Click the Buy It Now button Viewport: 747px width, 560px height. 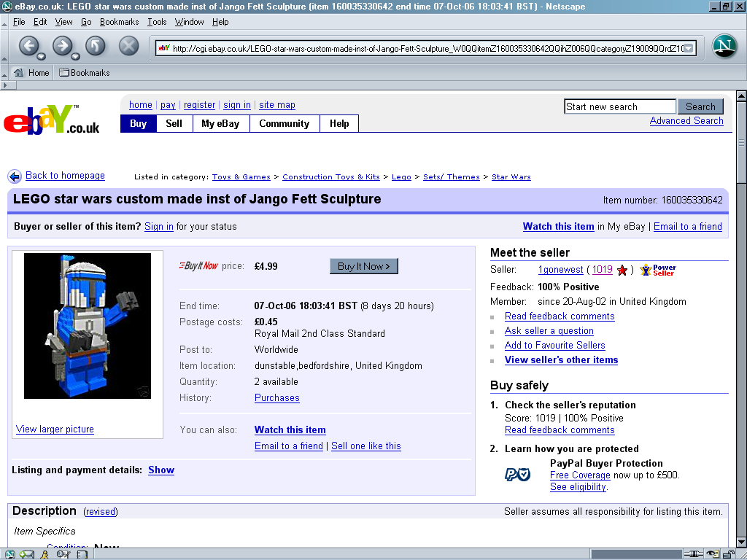[363, 266]
